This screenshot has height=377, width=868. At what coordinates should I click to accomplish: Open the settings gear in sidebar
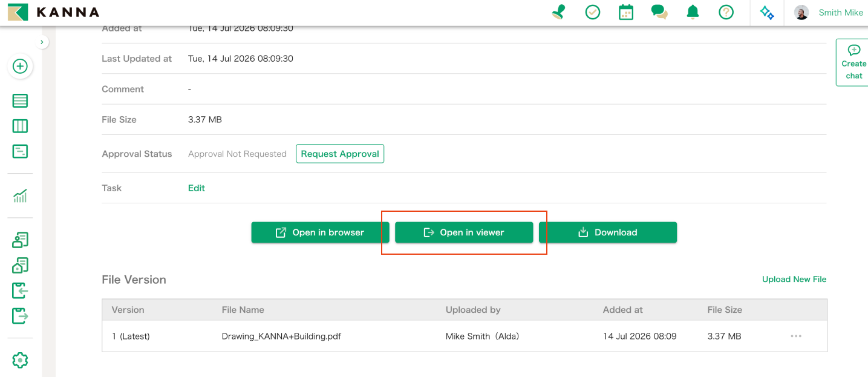20,360
